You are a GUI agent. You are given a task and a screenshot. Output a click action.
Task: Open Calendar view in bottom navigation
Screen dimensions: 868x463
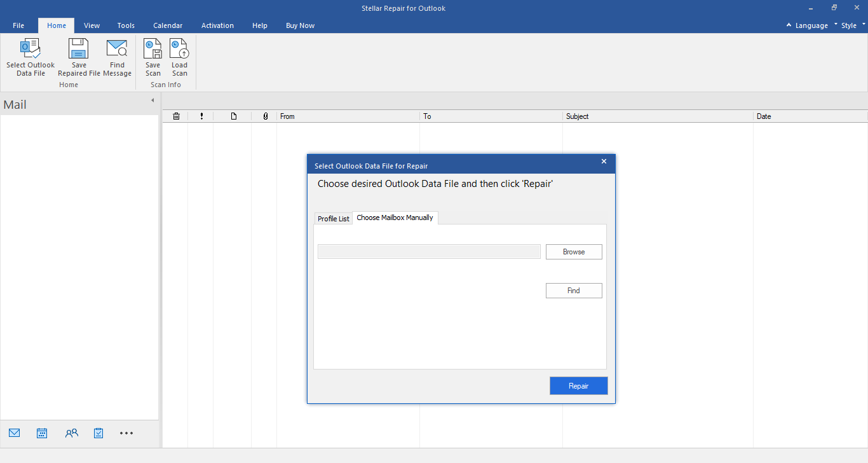pyautogui.click(x=42, y=433)
